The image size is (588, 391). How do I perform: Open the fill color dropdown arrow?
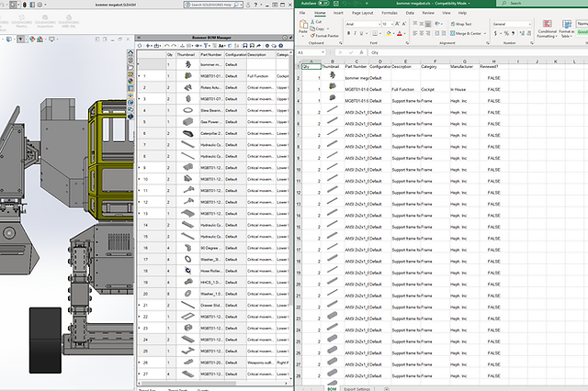pyautogui.click(x=394, y=33)
